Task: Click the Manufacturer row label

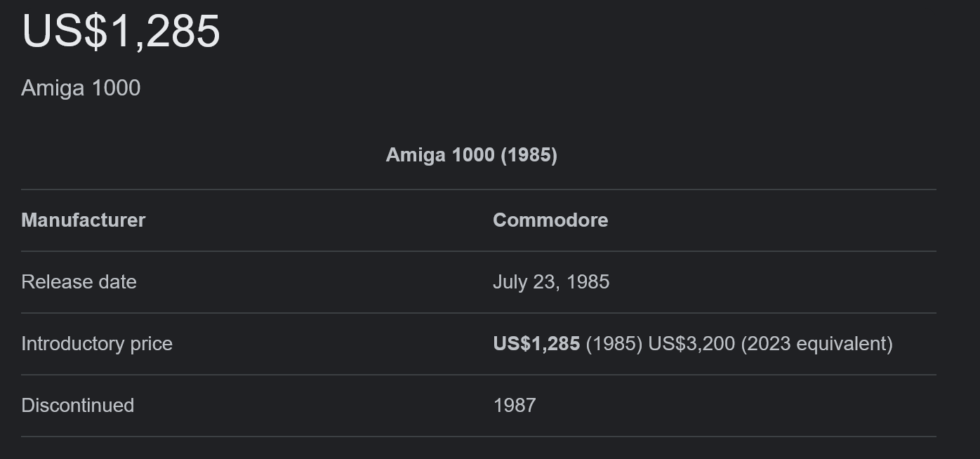Action: click(84, 220)
